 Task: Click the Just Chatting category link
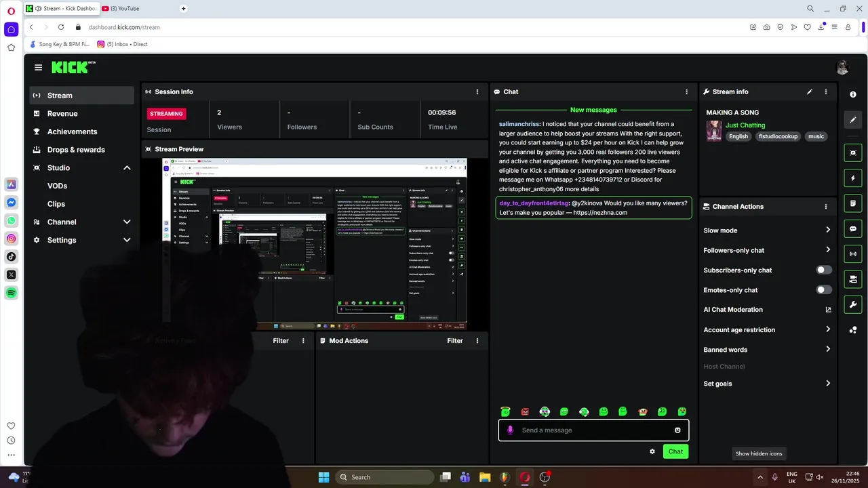(x=745, y=125)
